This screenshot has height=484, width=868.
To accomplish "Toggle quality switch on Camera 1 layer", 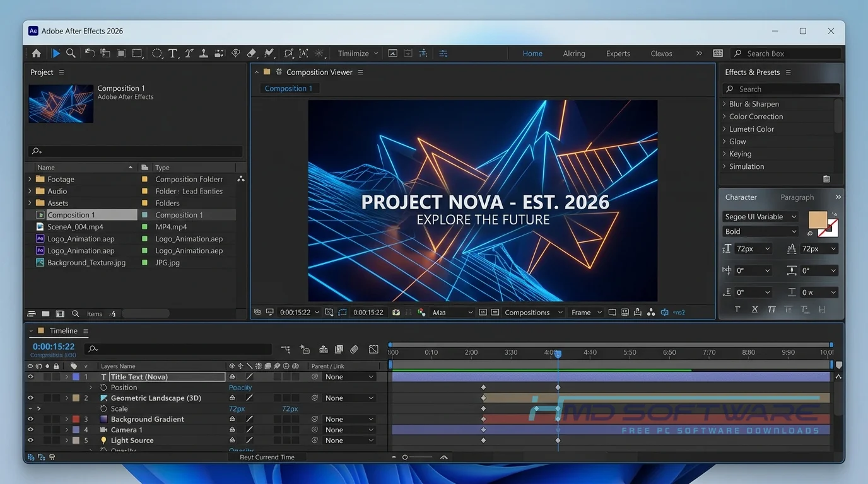I will [249, 430].
